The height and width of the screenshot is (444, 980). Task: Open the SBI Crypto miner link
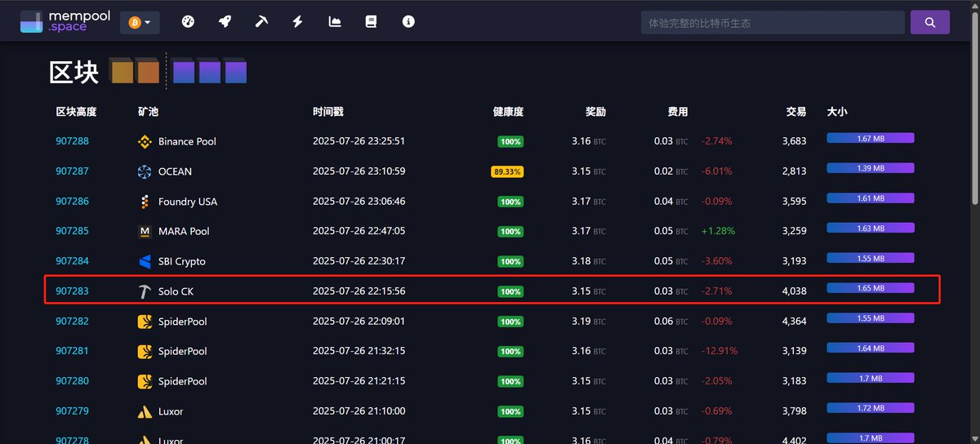(181, 261)
